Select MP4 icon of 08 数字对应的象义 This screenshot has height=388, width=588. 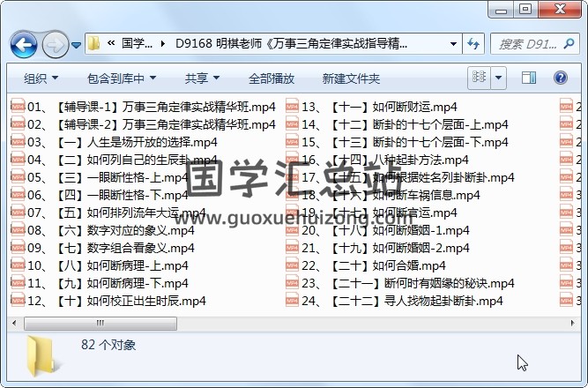(18, 230)
